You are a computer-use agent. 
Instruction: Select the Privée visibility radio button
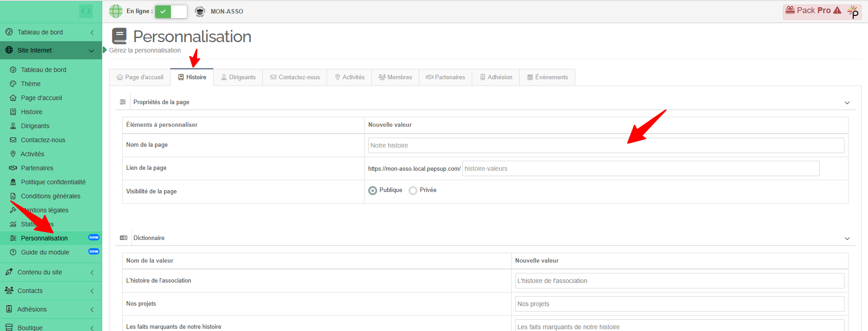click(413, 191)
